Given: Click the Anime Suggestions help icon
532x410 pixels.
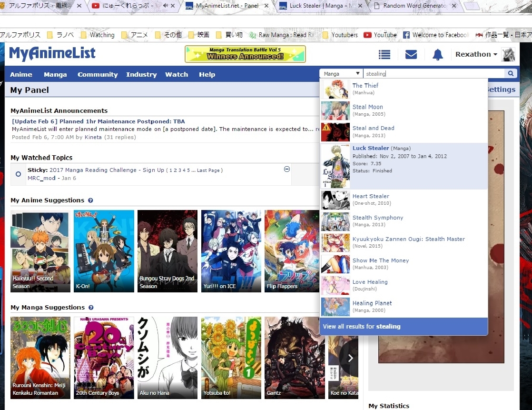Looking at the screenshot, I should 90,200.
